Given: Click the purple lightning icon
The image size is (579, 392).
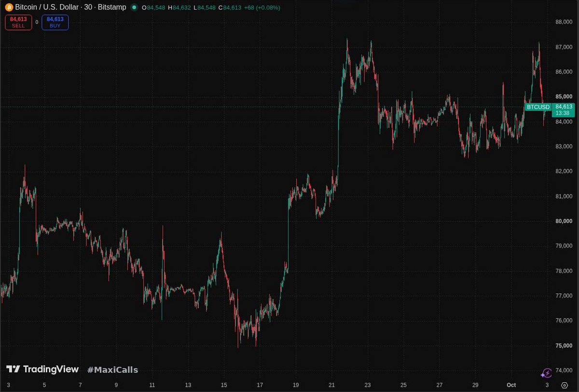Looking at the screenshot, I should [x=546, y=373].
